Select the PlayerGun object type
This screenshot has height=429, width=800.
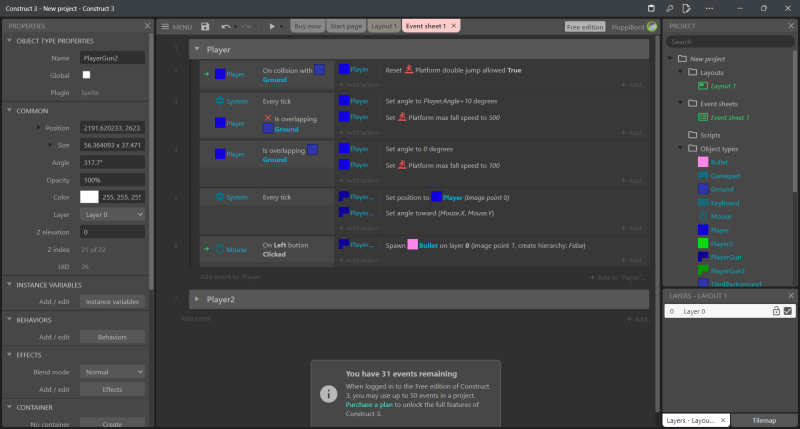pos(726,257)
